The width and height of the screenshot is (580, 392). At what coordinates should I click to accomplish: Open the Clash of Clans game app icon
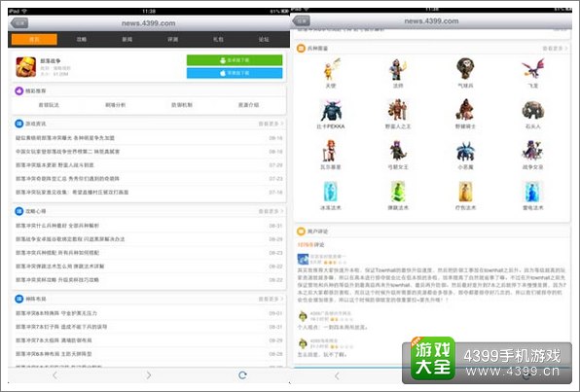pos(25,66)
